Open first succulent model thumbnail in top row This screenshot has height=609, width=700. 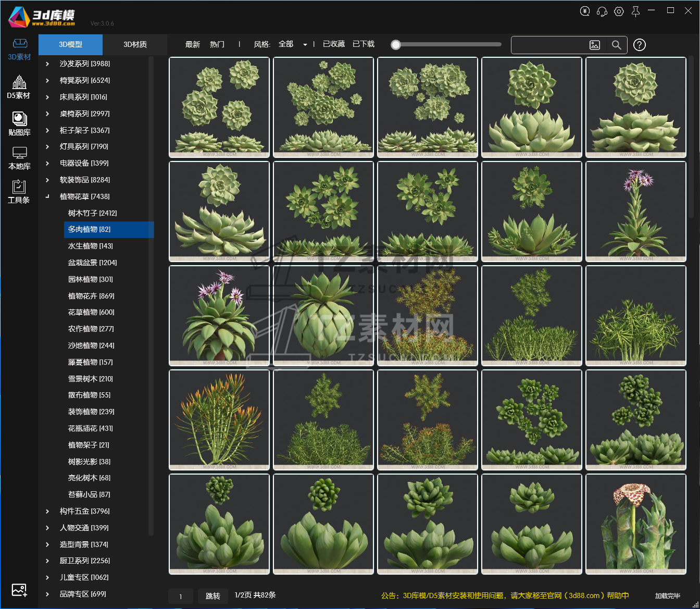(219, 107)
